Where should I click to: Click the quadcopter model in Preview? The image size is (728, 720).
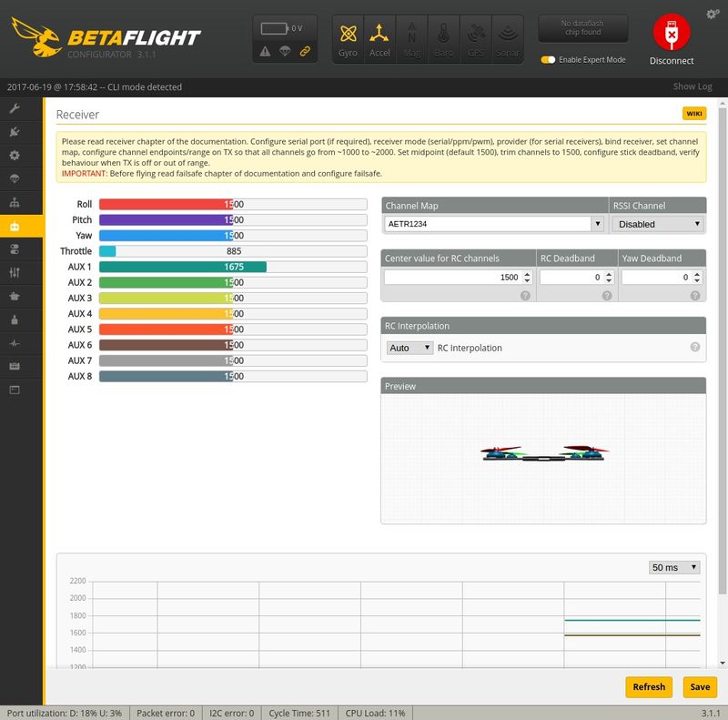[x=543, y=453]
